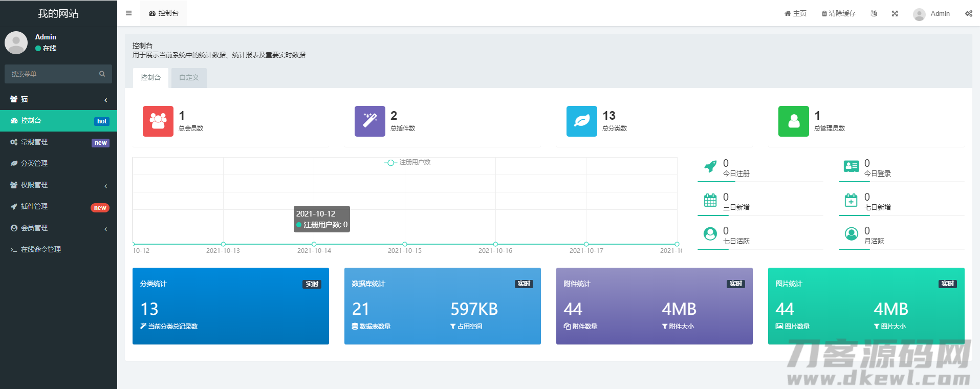The height and width of the screenshot is (389, 980).
Task: Go to 主页 via the top link
Action: point(795,14)
